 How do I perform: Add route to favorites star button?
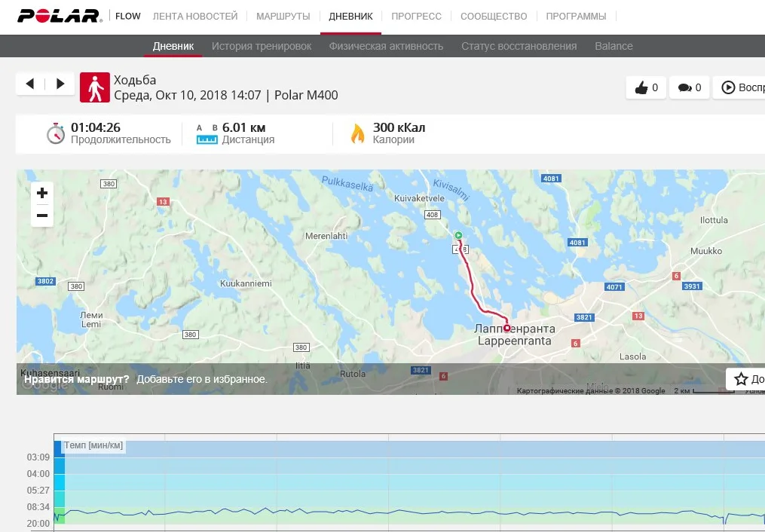point(745,379)
